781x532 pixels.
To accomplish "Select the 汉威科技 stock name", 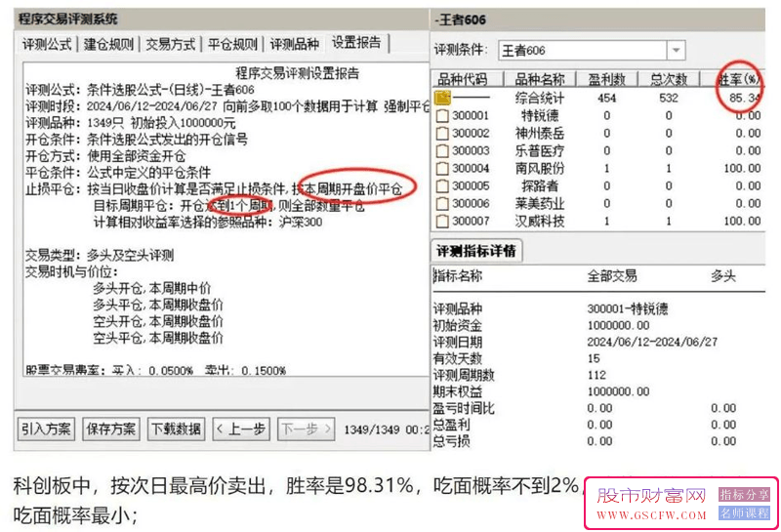I will (540, 221).
